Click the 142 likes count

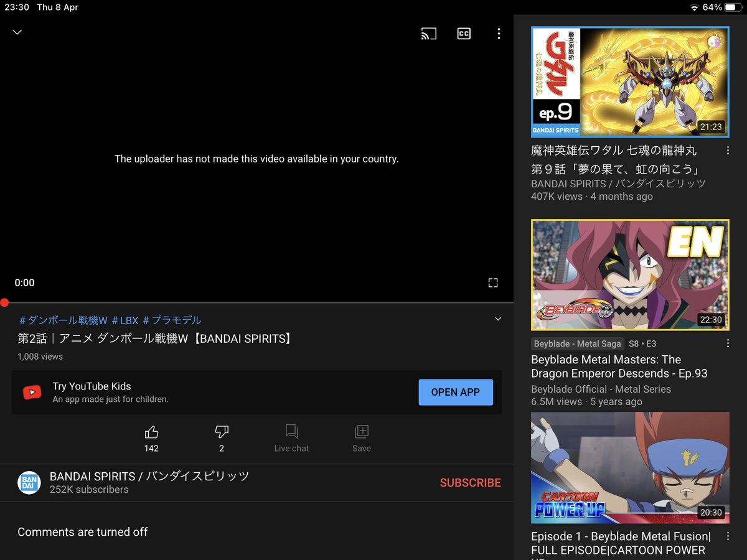point(151,448)
